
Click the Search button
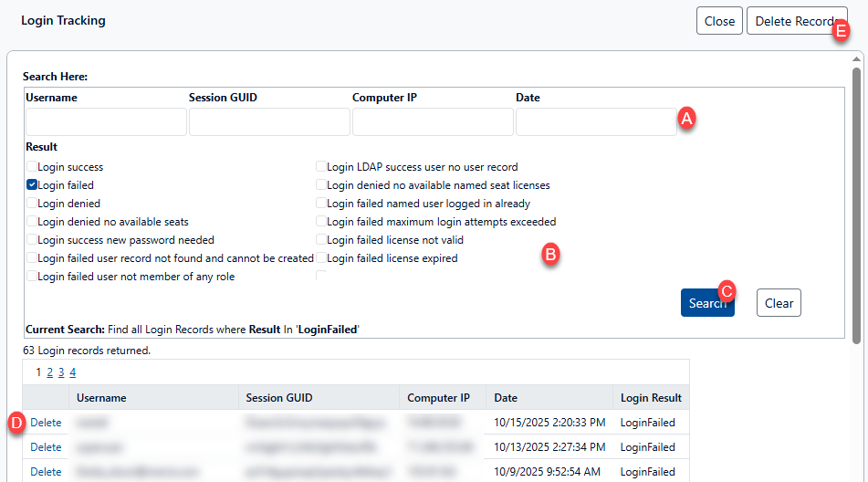(705, 303)
